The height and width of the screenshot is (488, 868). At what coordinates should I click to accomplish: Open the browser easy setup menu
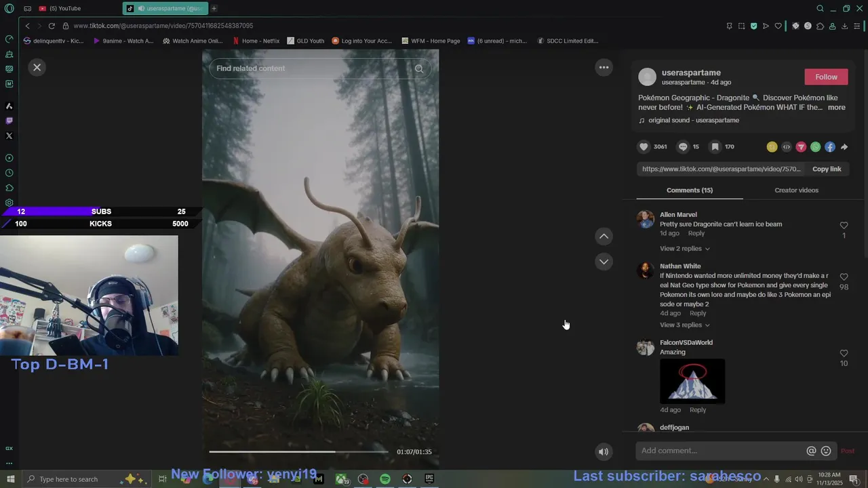click(x=857, y=26)
